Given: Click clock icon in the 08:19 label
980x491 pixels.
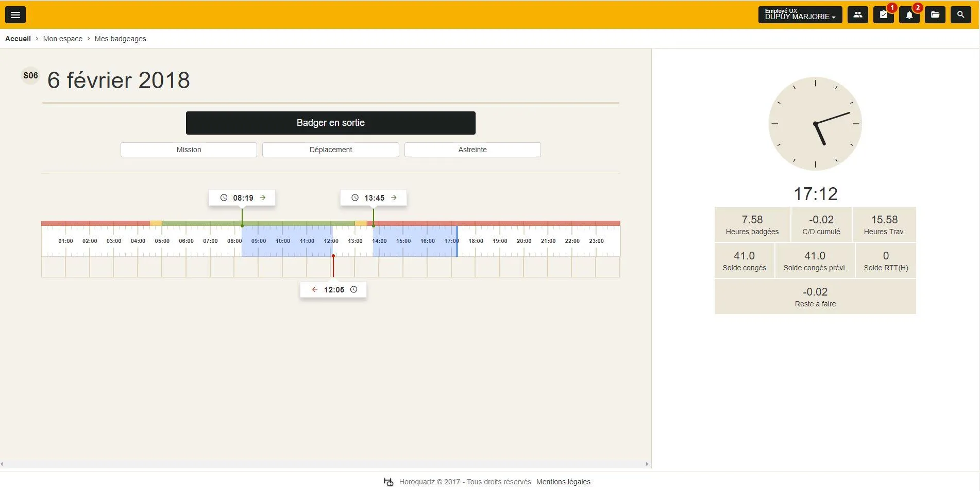Looking at the screenshot, I should click(x=224, y=198).
